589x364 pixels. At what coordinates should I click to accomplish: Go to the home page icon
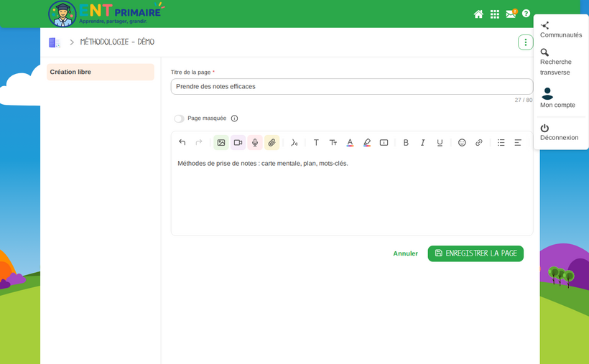478,14
